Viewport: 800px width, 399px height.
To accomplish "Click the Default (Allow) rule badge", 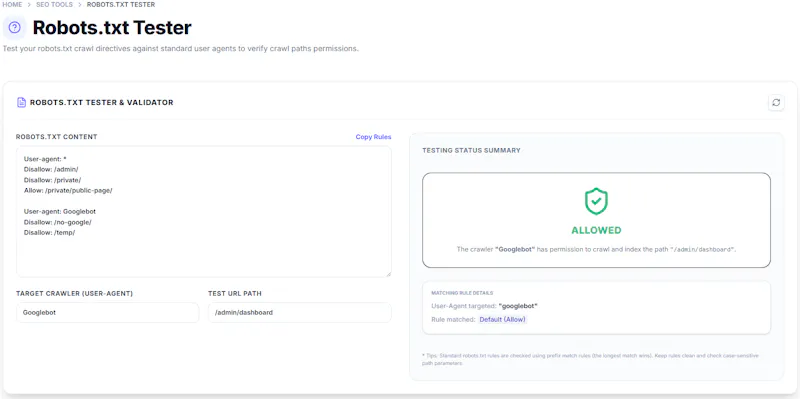I will pos(503,319).
